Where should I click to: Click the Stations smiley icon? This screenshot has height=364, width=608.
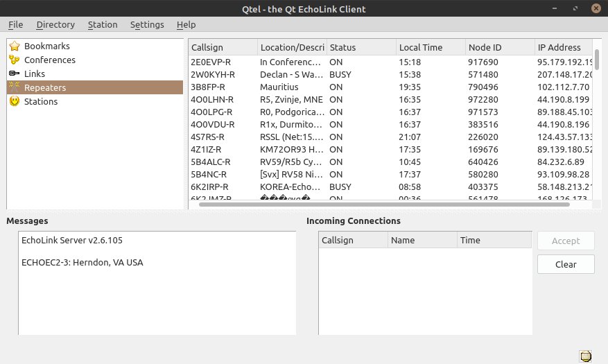[15, 101]
